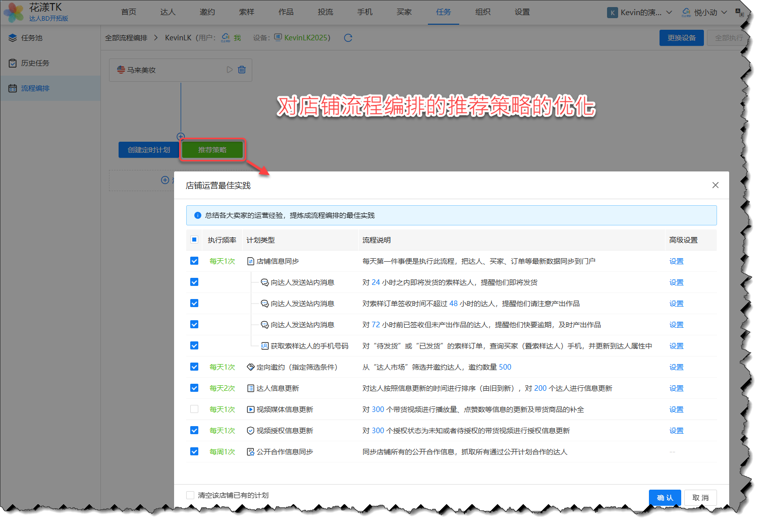Click the plus node icon under flow line

pyautogui.click(x=181, y=136)
